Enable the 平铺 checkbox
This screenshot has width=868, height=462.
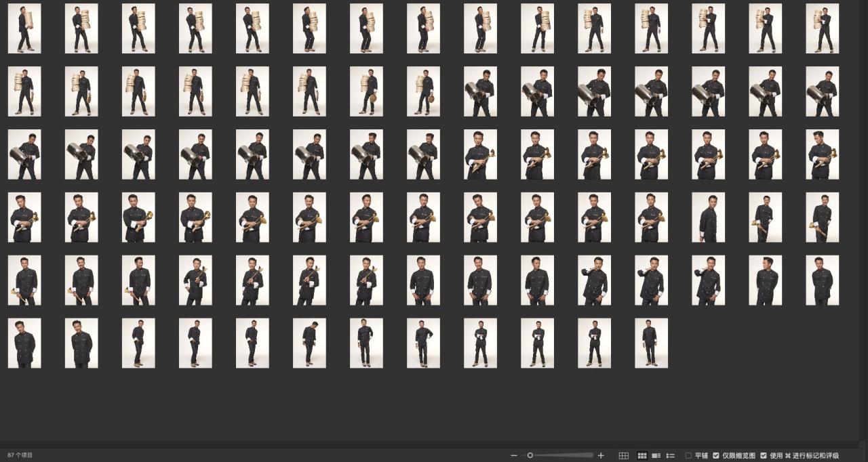tap(689, 455)
